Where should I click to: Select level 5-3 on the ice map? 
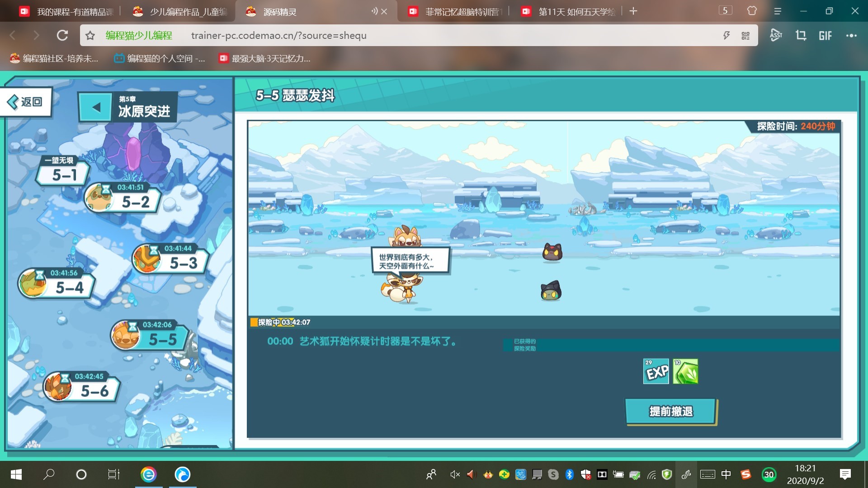[x=171, y=259]
